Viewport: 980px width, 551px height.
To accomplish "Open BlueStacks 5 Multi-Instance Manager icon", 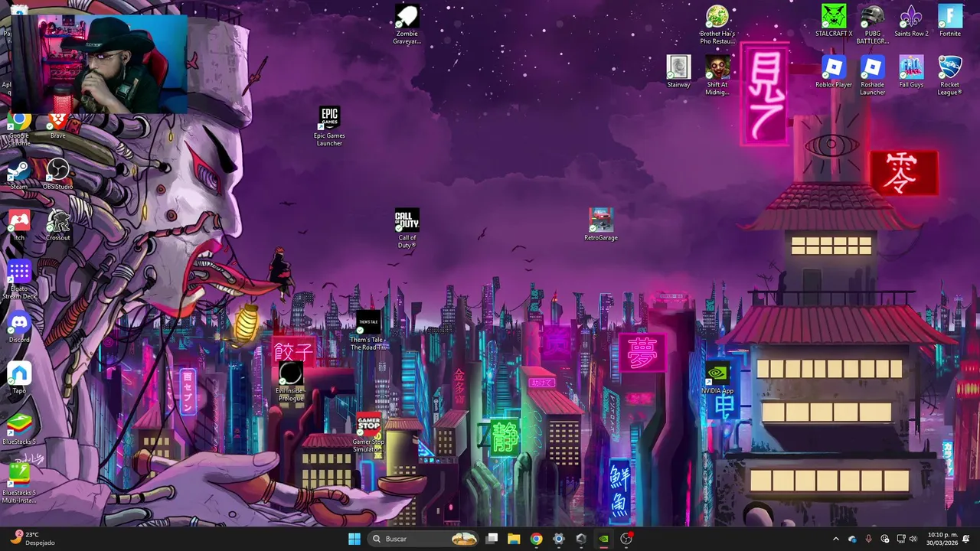I will coord(18,484).
